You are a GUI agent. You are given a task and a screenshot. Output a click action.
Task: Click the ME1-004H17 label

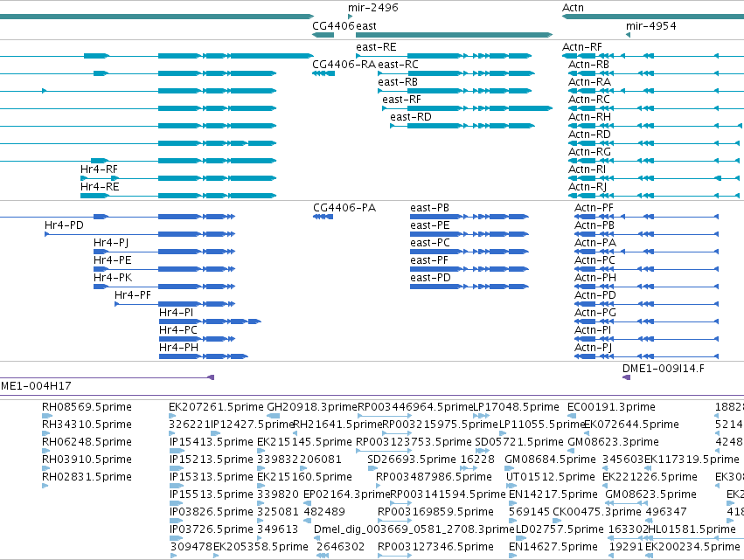[x=36, y=386]
